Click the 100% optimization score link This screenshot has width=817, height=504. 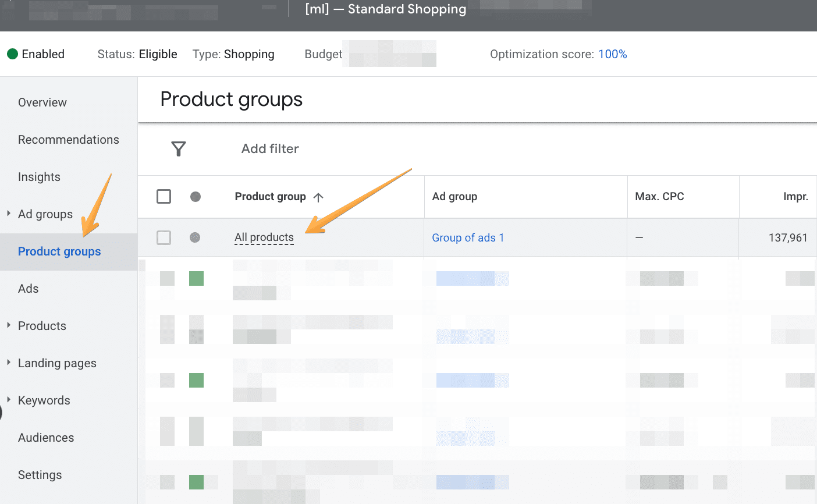tap(612, 54)
